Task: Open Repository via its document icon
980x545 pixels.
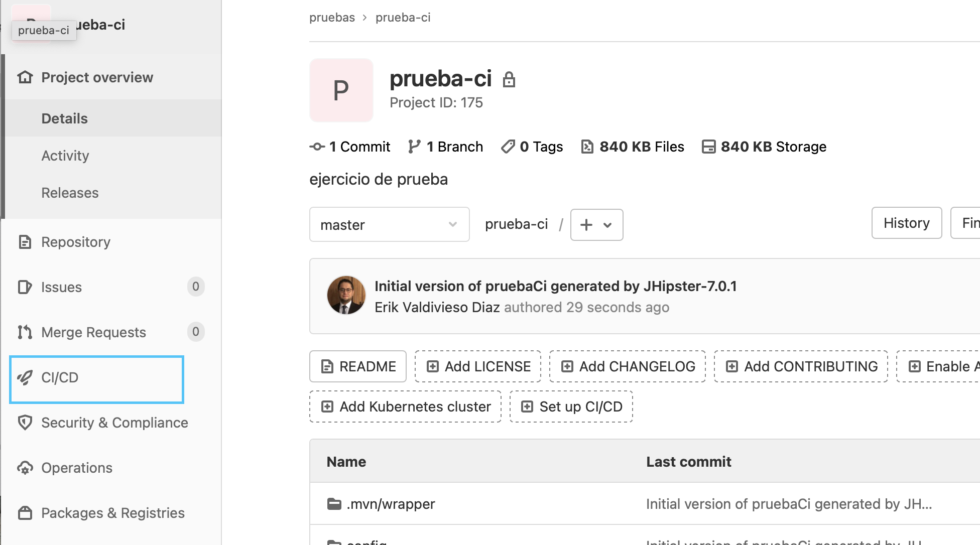Action: (x=25, y=242)
